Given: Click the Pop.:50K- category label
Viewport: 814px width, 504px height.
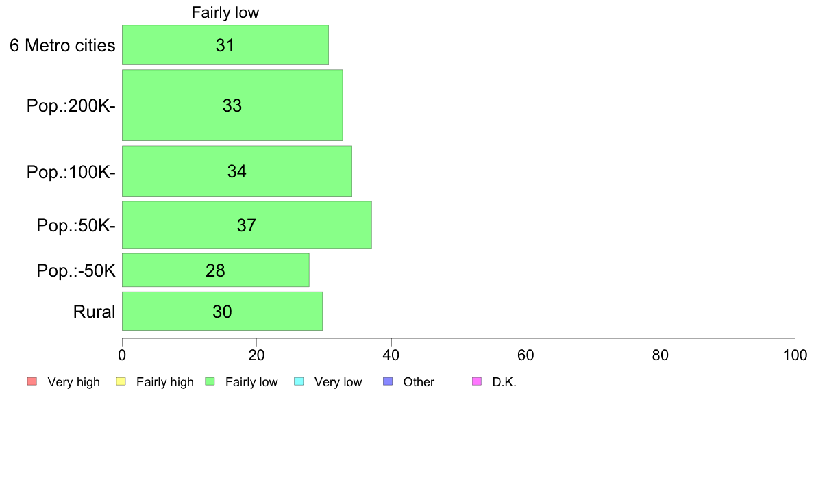Looking at the screenshot, I should point(76,225).
